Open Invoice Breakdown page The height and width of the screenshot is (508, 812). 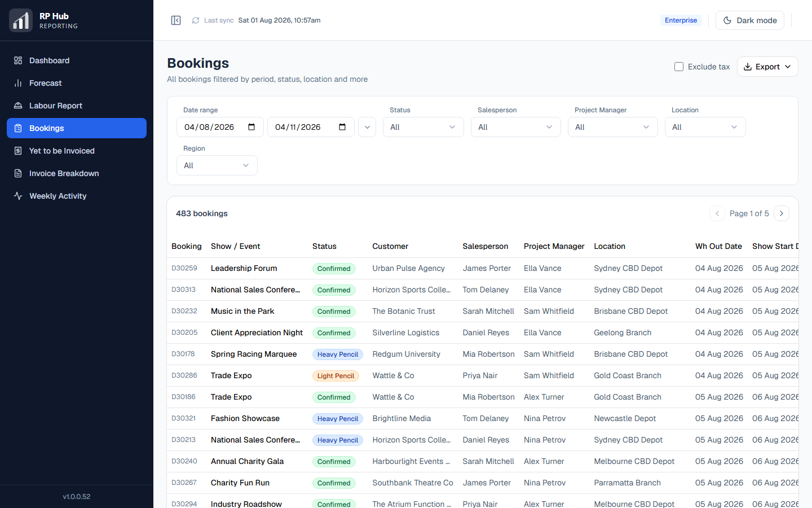pos(77,173)
